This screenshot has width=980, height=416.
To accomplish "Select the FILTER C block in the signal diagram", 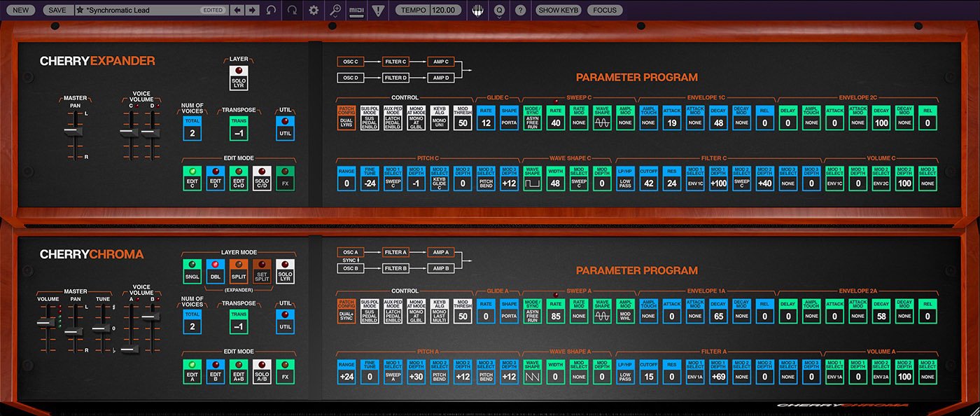I will 395,62.
